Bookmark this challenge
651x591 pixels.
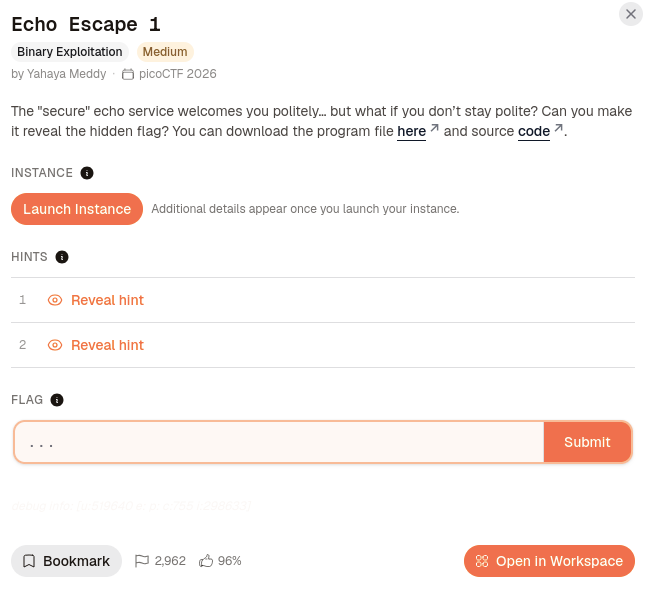point(66,561)
